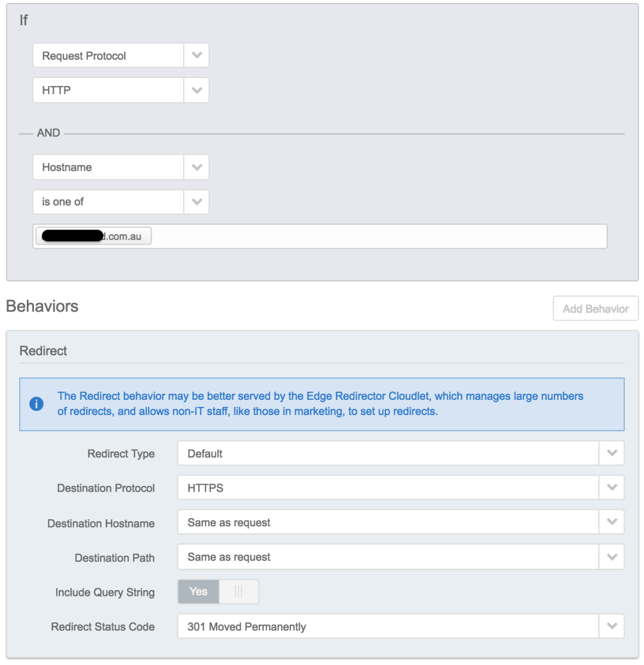The width and height of the screenshot is (644, 665).
Task: Click the chevron icon next to Request Protocol
Action: (x=197, y=56)
